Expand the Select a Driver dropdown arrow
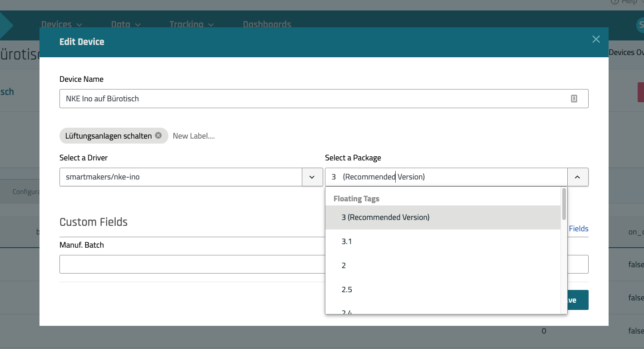644x349 pixels. [x=312, y=177]
